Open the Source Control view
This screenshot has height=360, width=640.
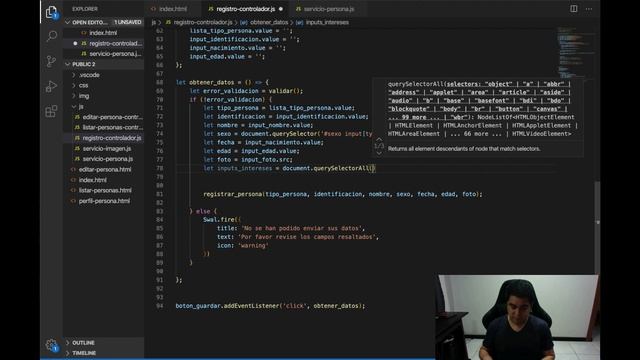click(51, 61)
